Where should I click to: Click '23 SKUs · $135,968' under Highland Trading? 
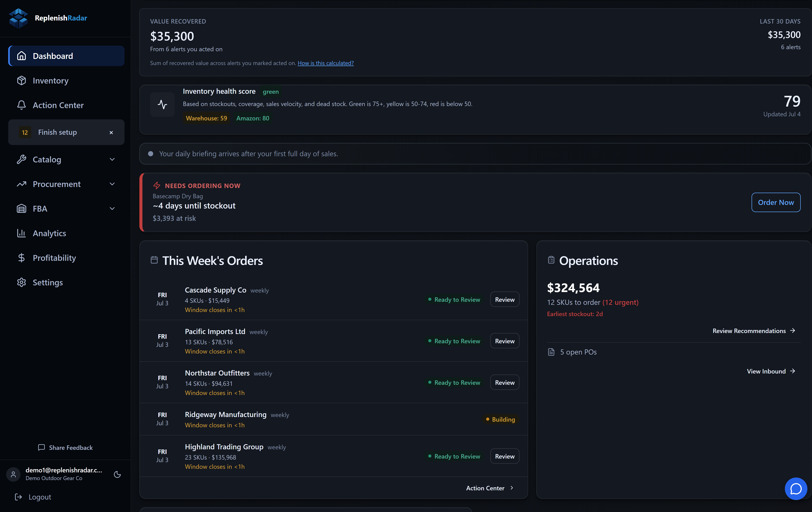[210, 457]
